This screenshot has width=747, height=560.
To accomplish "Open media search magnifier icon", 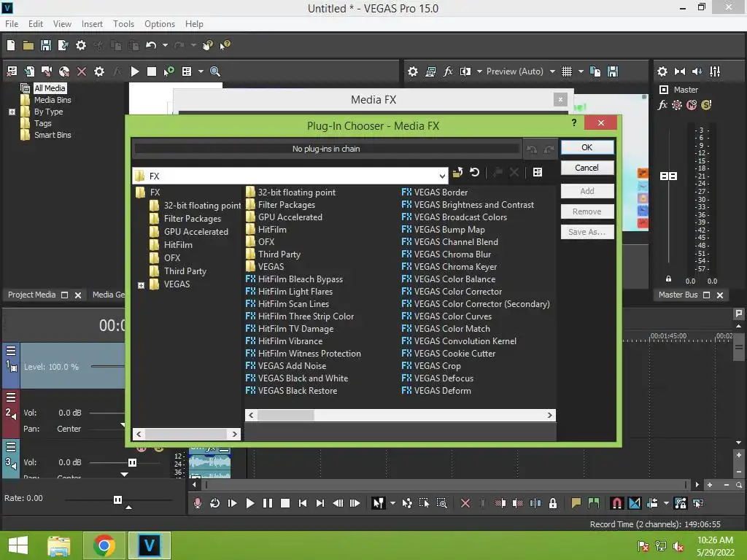I will pyautogui.click(x=215, y=71).
